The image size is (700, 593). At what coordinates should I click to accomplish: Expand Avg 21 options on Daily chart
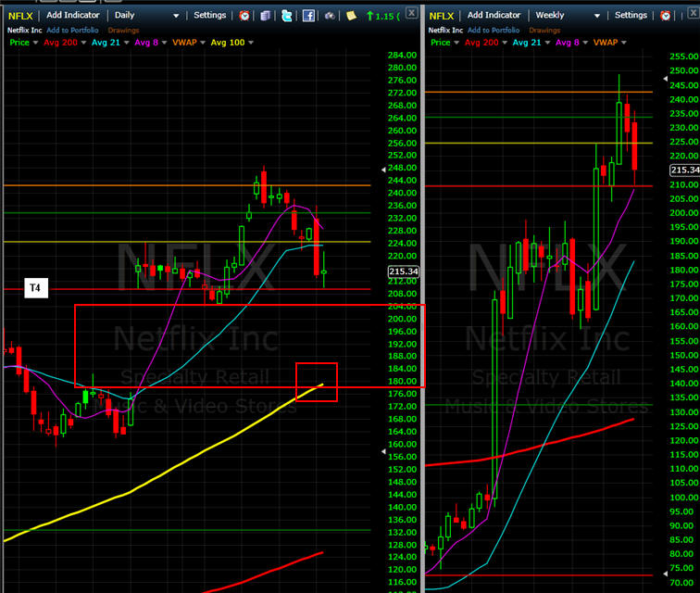tap(126, 43)
